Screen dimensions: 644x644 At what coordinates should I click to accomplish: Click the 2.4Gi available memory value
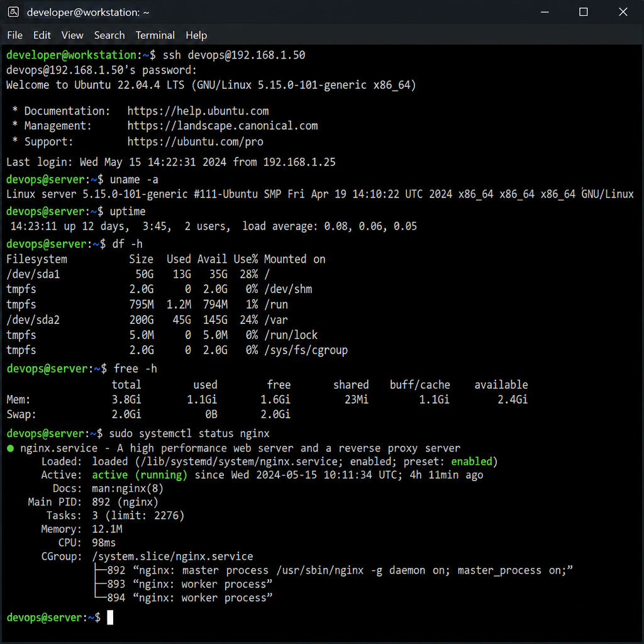tap(513, 399)
